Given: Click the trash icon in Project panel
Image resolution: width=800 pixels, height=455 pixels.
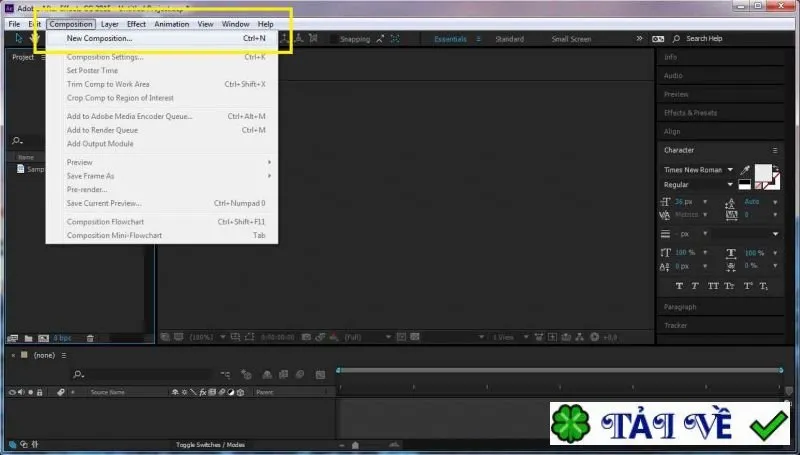Looking at the screenshot, I should click(90, 338).
